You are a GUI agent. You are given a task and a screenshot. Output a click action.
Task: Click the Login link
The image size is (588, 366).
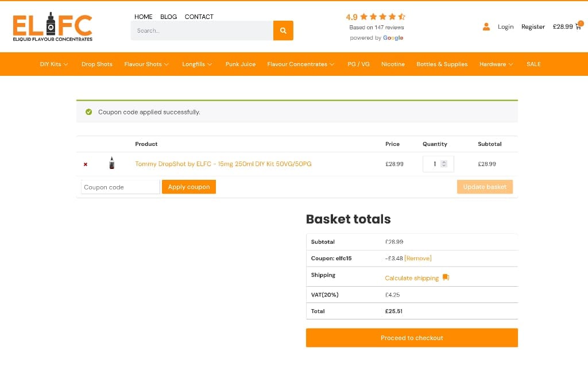505,26
